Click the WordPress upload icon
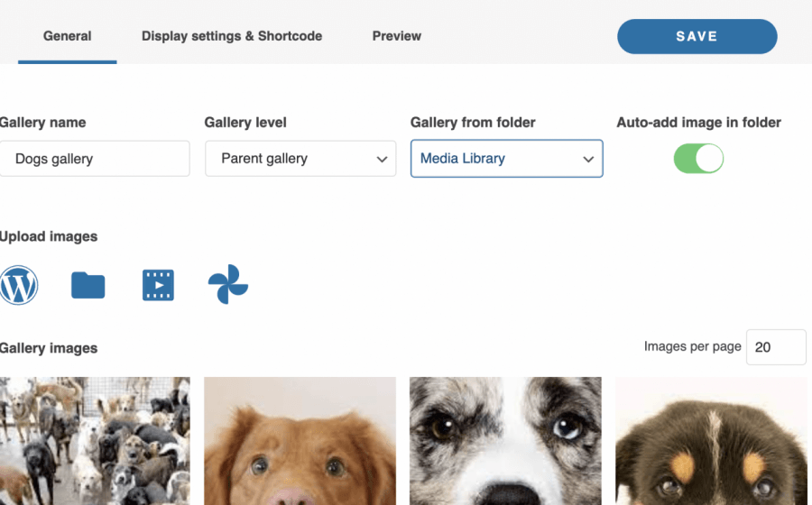The image size is (812, 505). [19, 285]
